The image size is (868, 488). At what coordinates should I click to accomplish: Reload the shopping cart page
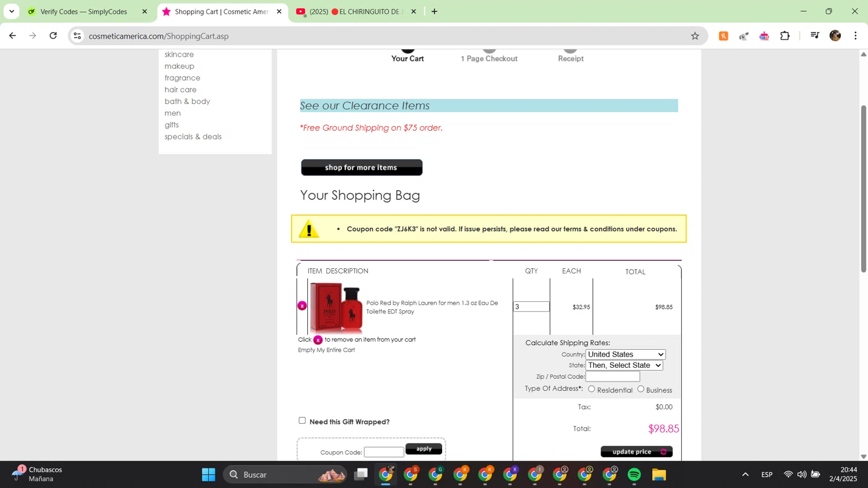click(x=53, y=36)
